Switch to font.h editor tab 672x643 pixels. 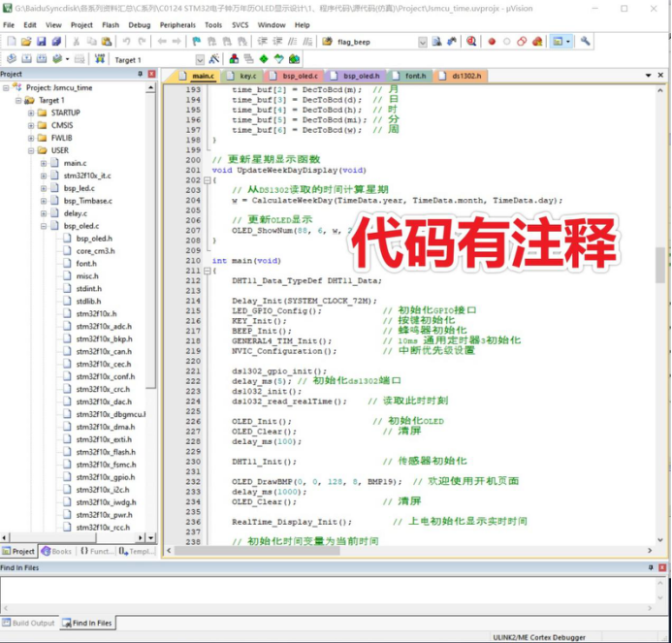click(x=410, y=76)
